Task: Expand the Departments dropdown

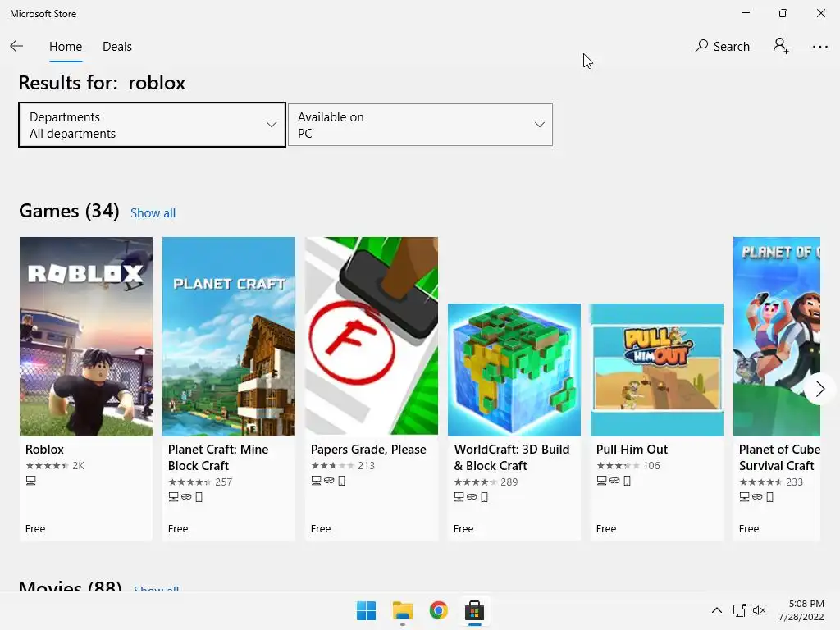Action: (152, 125)
